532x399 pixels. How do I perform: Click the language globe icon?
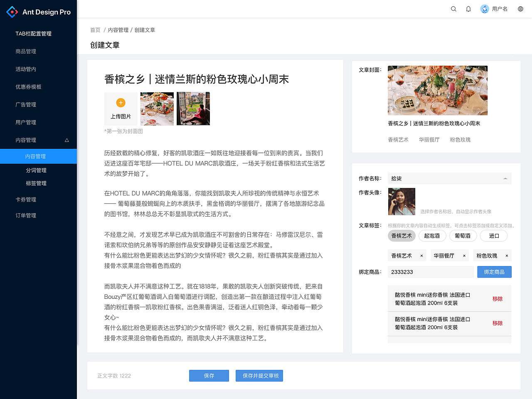click(x=520, y=8)
